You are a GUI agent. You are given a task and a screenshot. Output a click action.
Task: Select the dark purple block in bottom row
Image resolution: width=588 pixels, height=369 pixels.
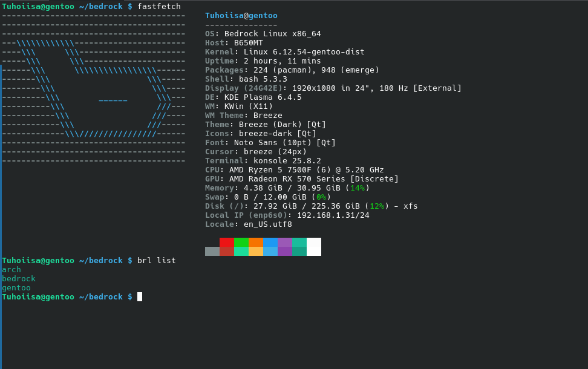[x=285, y=251]
